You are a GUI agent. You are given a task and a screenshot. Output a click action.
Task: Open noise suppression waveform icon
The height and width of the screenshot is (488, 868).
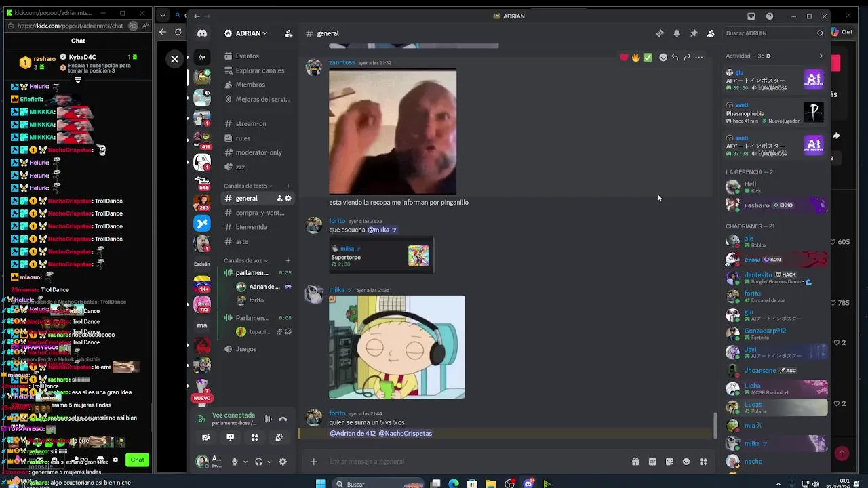coord(267,419)
